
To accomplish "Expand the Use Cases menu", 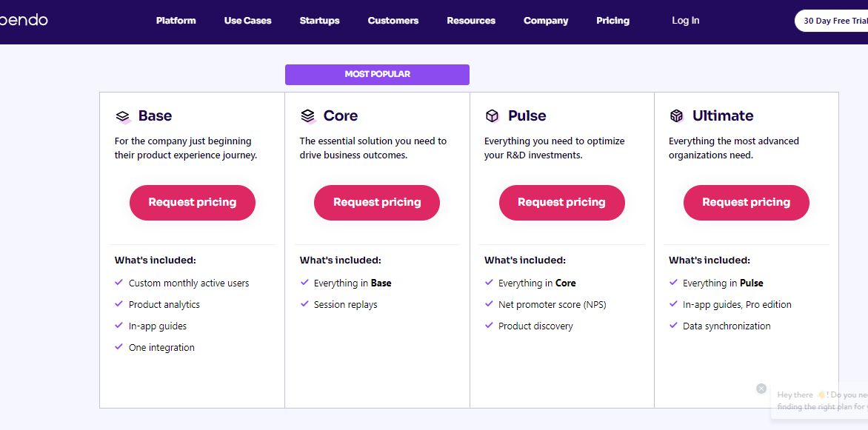I will [247, 21].
